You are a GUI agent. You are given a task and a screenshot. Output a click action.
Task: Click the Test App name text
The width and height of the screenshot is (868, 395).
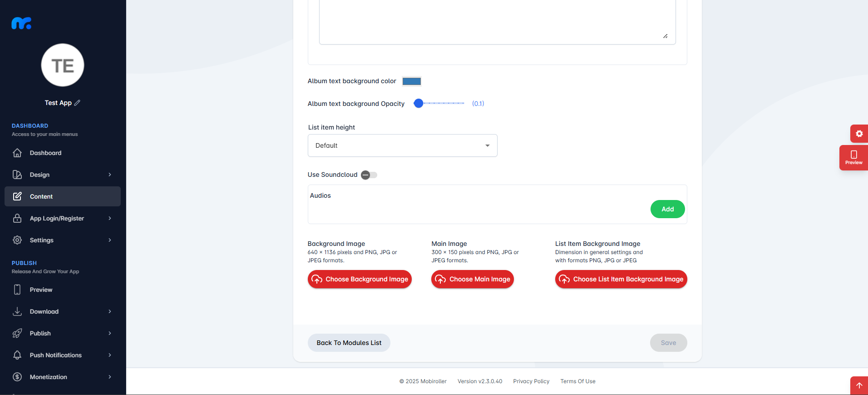58,103
